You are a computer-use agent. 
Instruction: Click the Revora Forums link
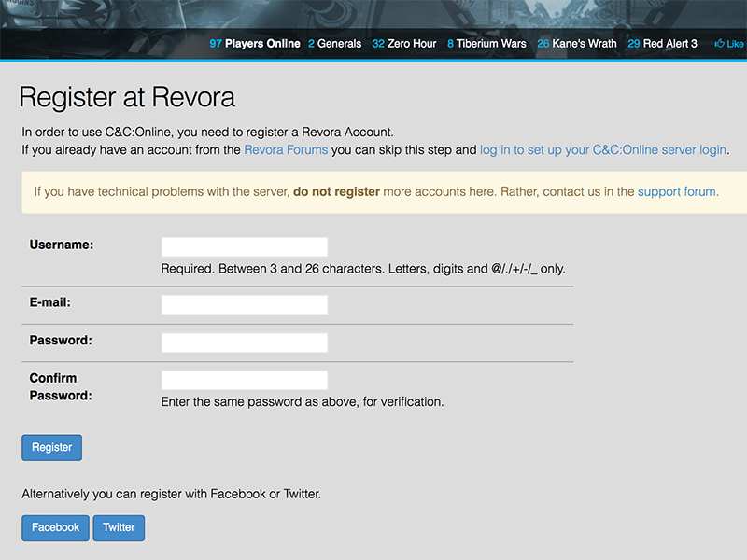click(x=285, y=149)
